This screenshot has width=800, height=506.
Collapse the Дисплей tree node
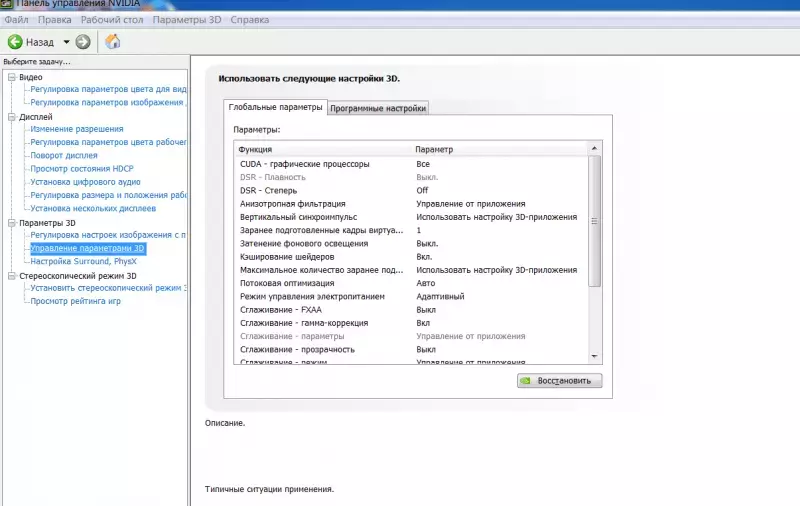click(12, 117)
